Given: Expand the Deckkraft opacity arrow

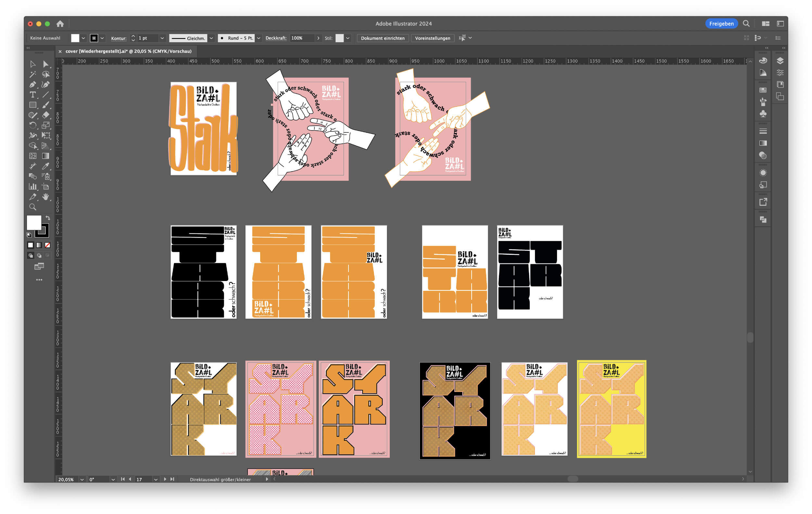Looking at the screenshot, I should [x=318, y=38].
